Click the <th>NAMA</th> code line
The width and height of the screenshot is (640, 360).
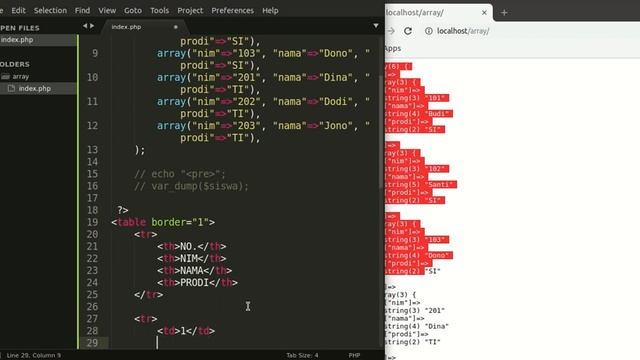194,271
